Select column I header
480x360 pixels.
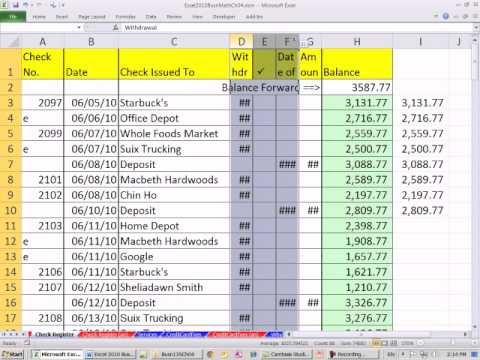tap(420, 42)
